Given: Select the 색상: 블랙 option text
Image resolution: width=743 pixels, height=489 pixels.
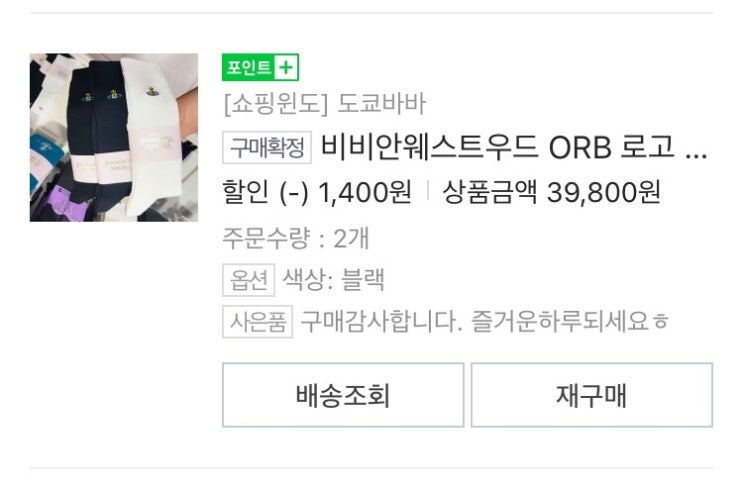Looking at the screenshot, I should pos(333,280).
